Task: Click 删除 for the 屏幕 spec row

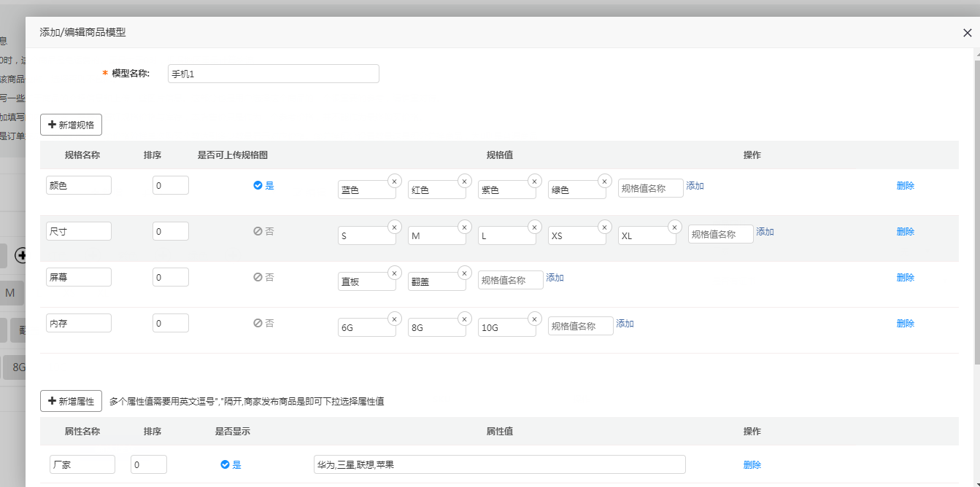Action: pos(905,277)
